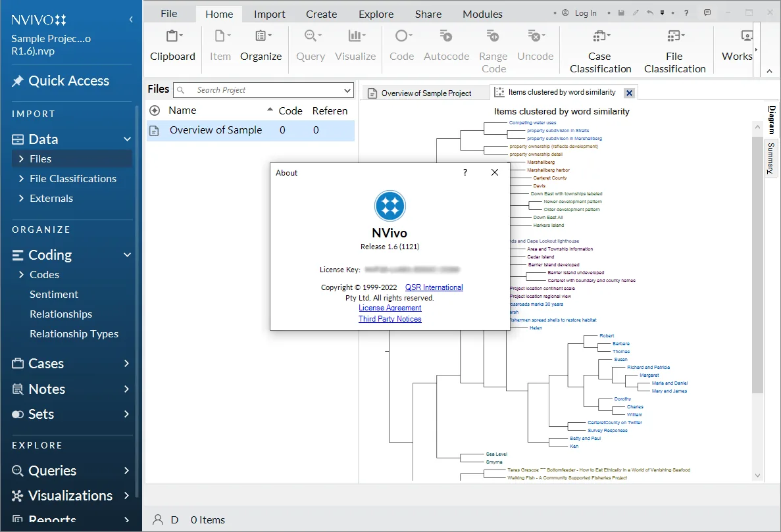Click the Workspace ribbon button
Image resolution: width=781 pixels, height=532 pixels.
[x=737, y=46]
